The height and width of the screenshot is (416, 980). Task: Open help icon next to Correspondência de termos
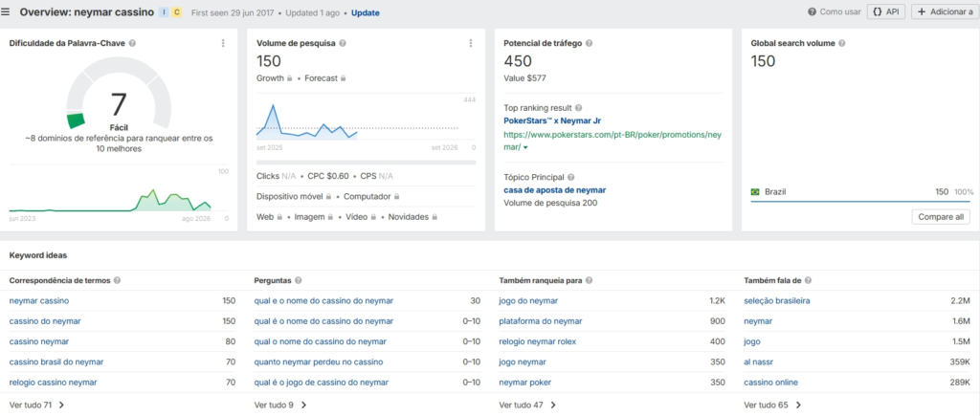click(x=118, y=280)
